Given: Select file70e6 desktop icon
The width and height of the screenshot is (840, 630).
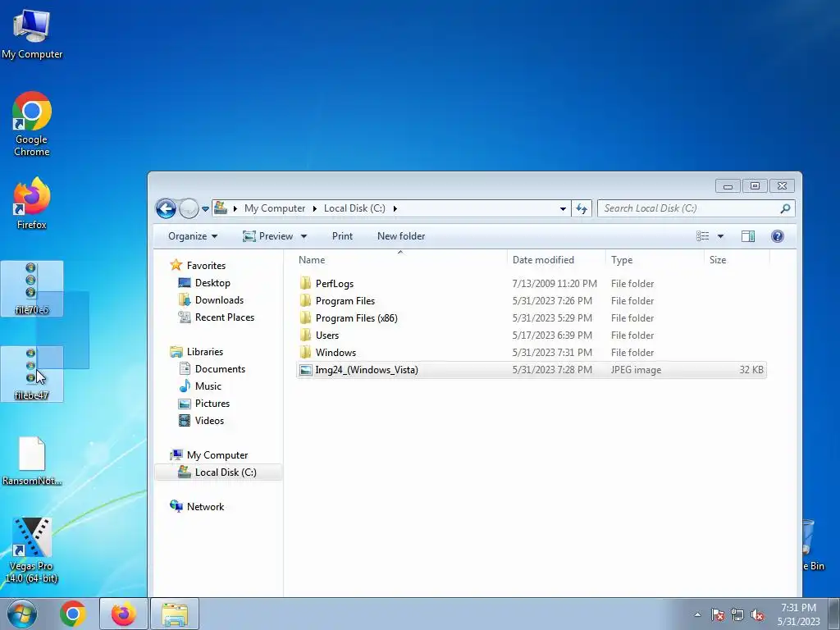Looking at the screenshot, I should point(32,289).
